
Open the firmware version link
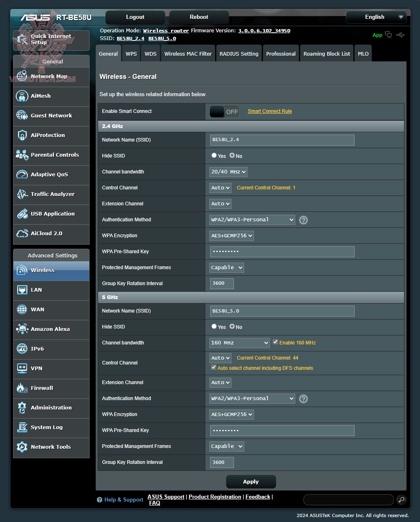264,31
